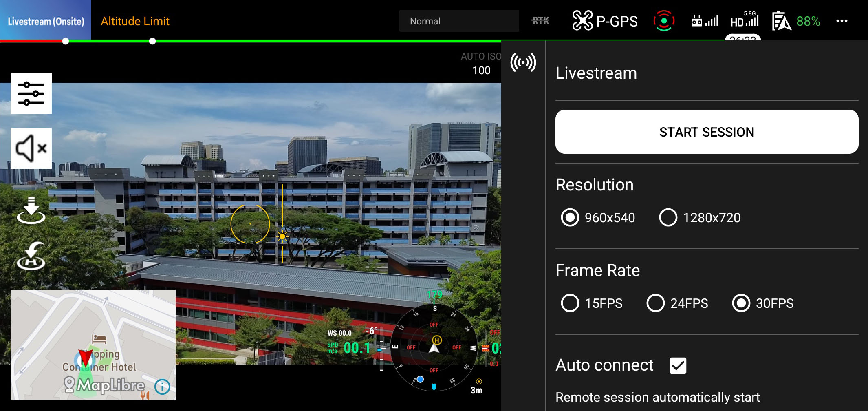Tap the battery level 88% indicator

coord(796,21)
